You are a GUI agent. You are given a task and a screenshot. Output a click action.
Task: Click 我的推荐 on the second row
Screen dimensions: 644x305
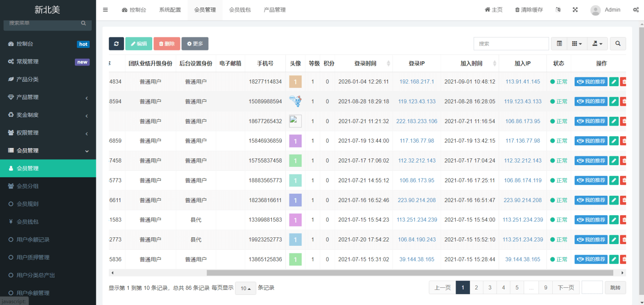[591, 101]
